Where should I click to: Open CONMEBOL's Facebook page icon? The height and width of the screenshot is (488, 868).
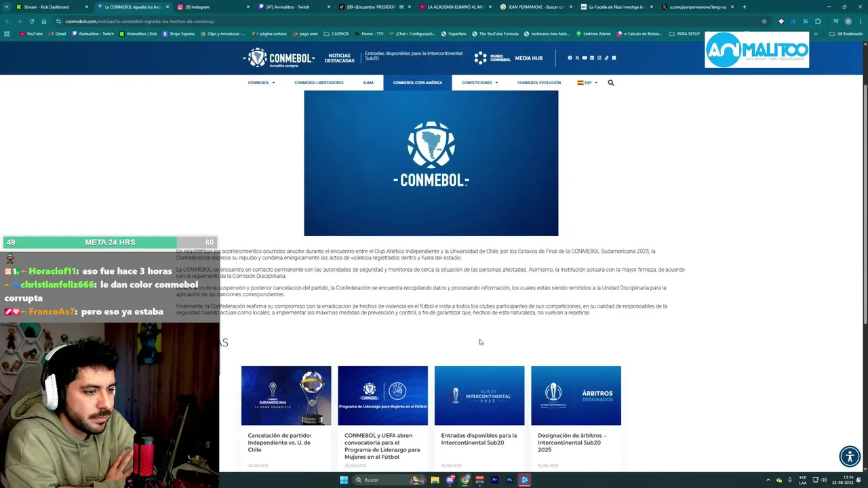pos(570,58)
